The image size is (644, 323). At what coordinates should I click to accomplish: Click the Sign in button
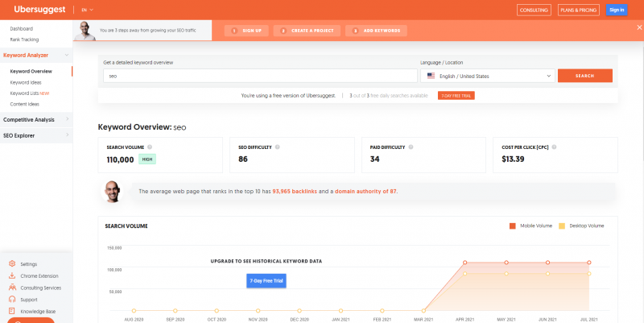617,10
